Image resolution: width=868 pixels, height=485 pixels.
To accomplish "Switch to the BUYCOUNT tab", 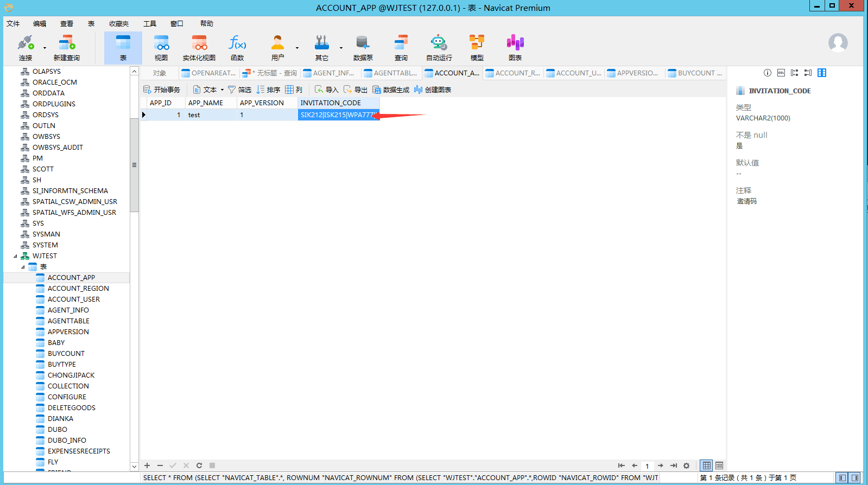I will click(695, 73).
